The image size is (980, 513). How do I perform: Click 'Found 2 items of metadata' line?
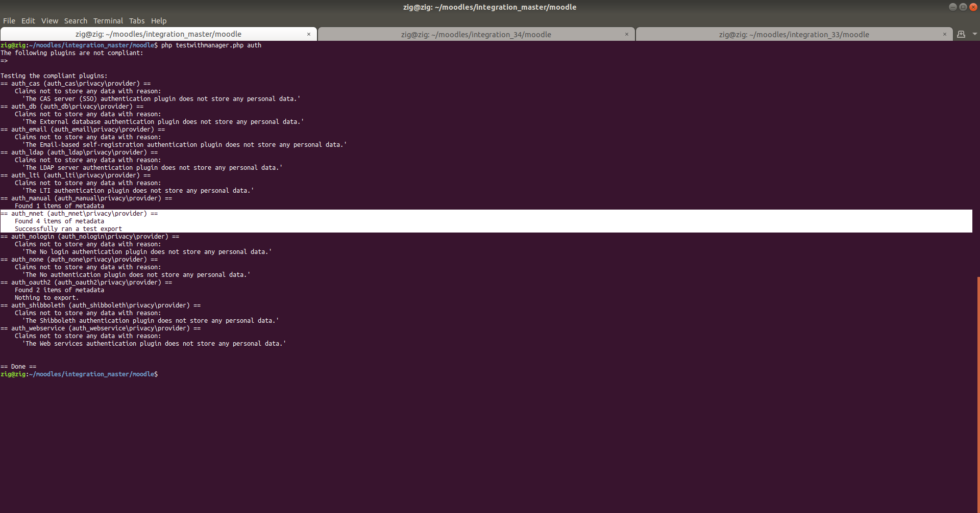pyautogui.click(x=59, y=290)
